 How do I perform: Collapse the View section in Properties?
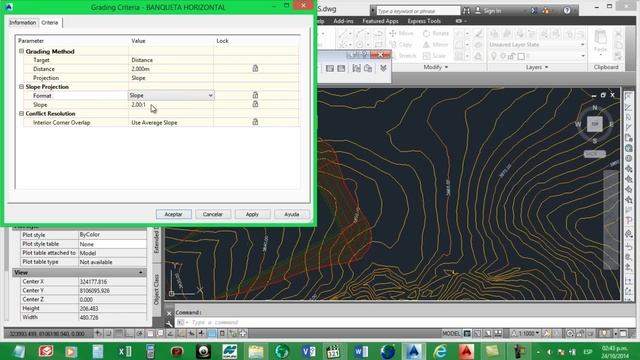[x=141, y=272]
